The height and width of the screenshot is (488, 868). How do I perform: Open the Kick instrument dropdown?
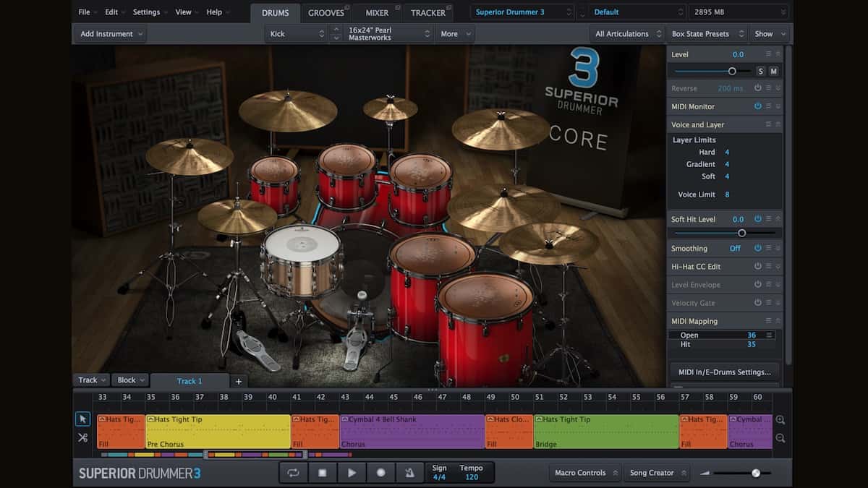(295, 33)
